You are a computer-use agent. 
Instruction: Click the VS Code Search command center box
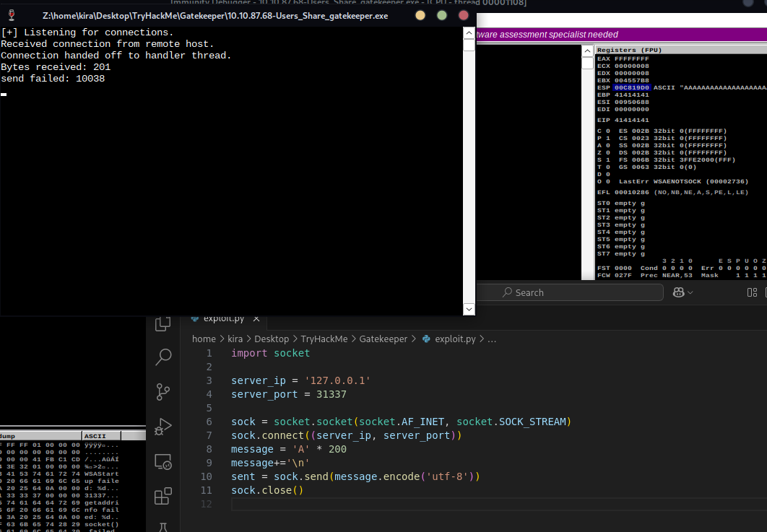point(570,292)
